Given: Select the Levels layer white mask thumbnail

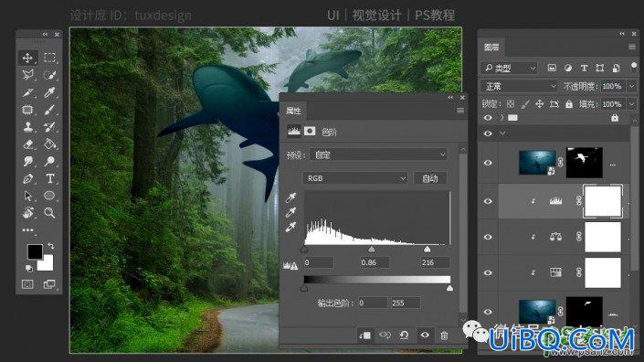Looking at the screenshot, I should point(603,201).
